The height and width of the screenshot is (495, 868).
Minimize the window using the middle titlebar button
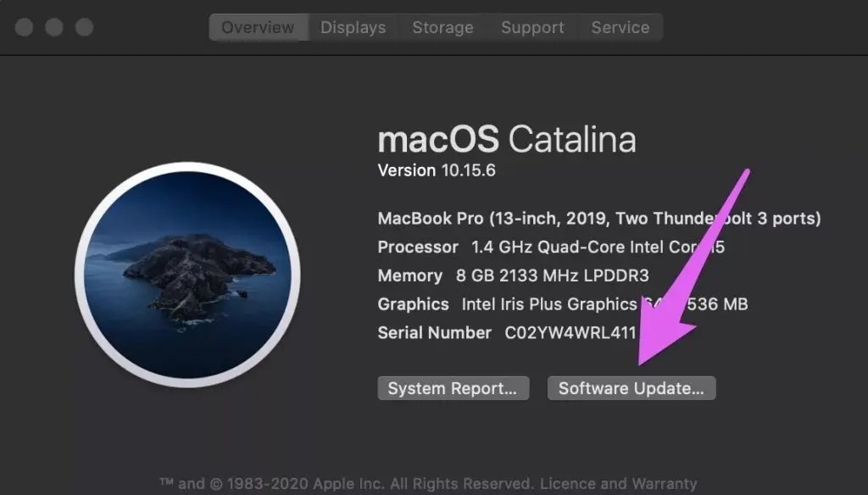coord(54,27)
